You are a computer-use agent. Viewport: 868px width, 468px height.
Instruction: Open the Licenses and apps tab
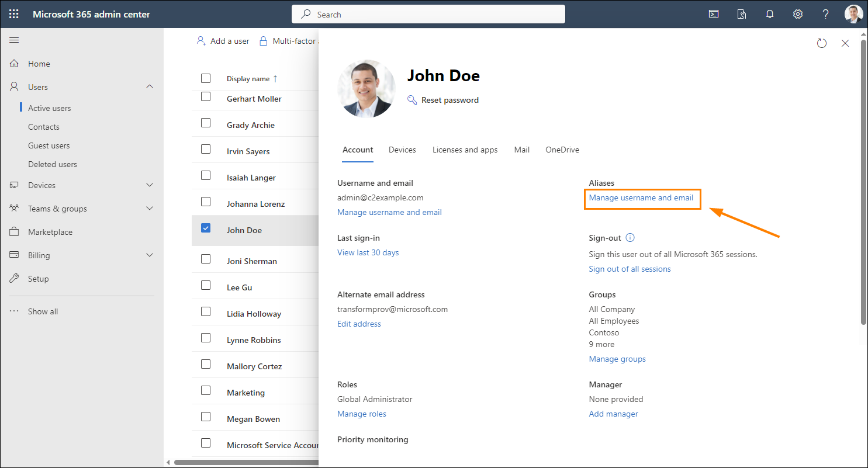[x=465, y=150]
